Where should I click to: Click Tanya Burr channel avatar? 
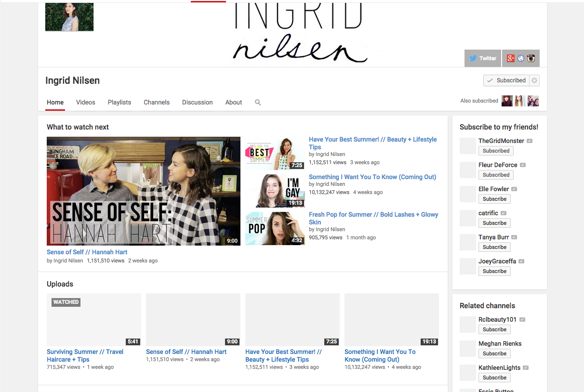tap(468, 242)
